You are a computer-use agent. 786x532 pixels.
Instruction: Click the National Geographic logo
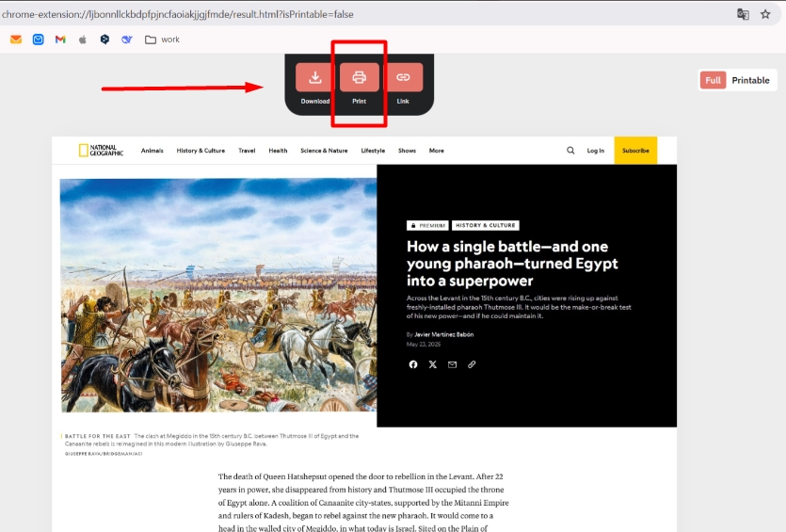tap(102, 151)
